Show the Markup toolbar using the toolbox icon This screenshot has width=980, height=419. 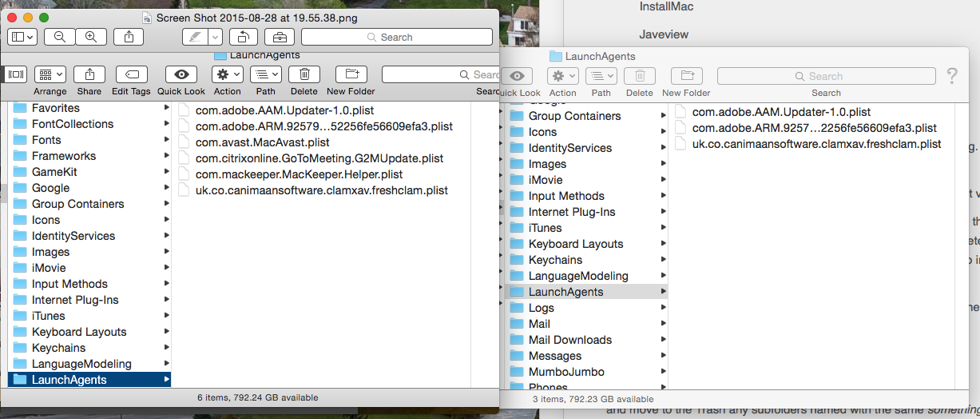[x=279, y=37]
